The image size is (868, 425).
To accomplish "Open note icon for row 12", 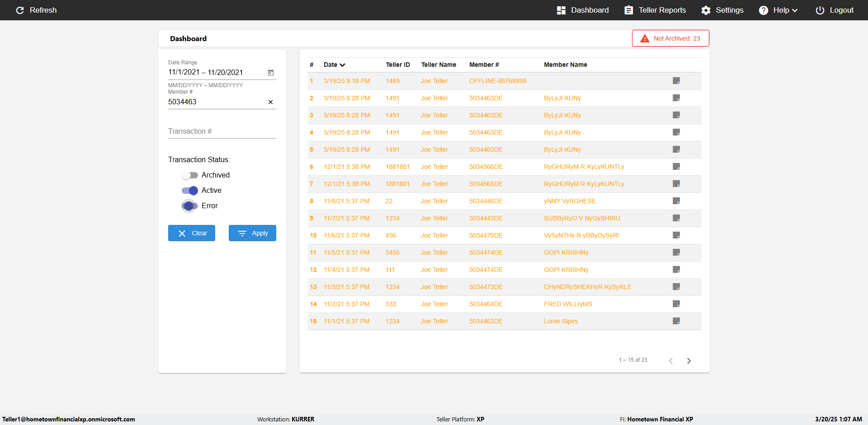I will pyautogui.click(x=676, y=270).
